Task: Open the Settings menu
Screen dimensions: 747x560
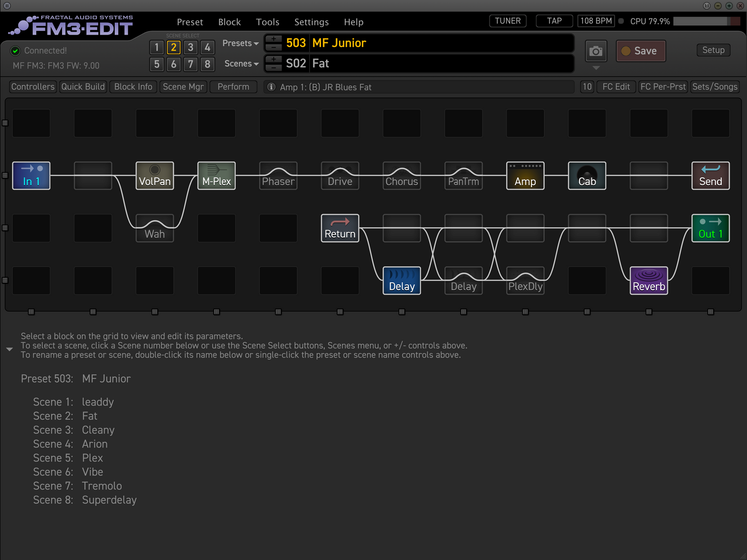Action: (x=312, y=22)
